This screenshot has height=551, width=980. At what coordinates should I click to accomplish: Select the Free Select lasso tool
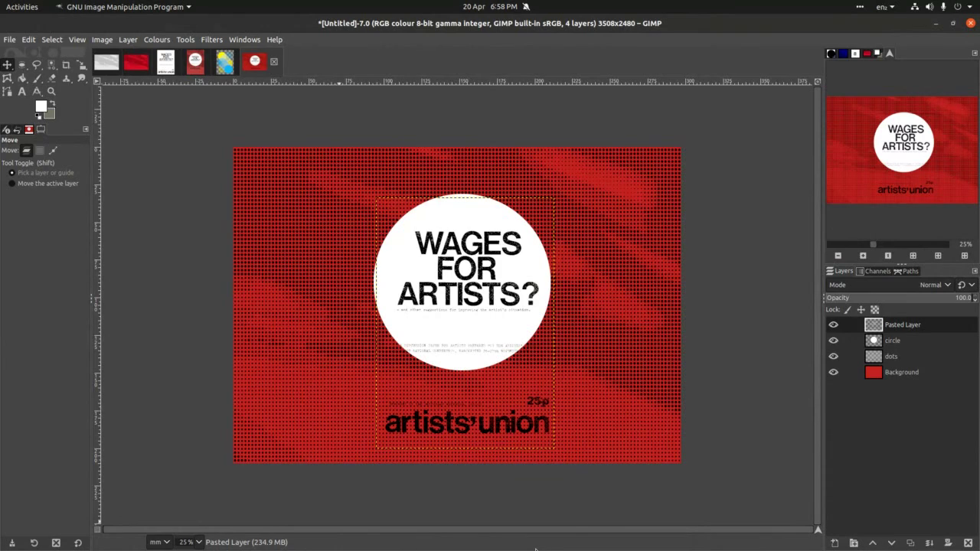pos(37,65)
